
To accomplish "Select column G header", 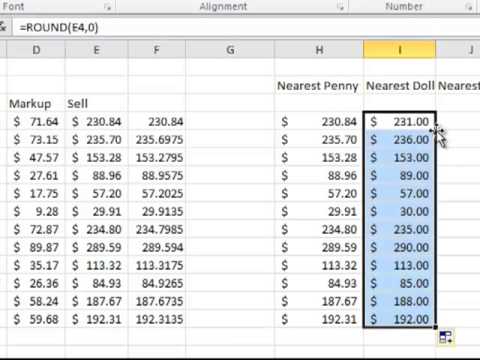I will 230,50.
